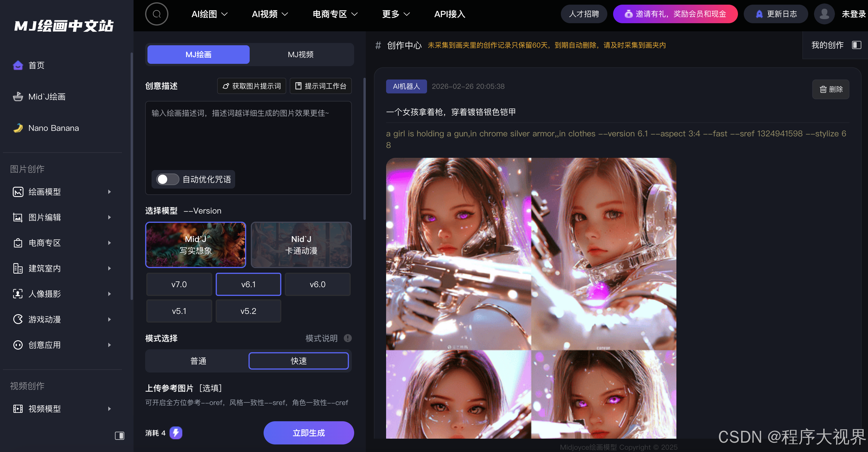Click the lightning consumption icon
The width and height of the screenshot is (868, 452).
coord(176,433)
